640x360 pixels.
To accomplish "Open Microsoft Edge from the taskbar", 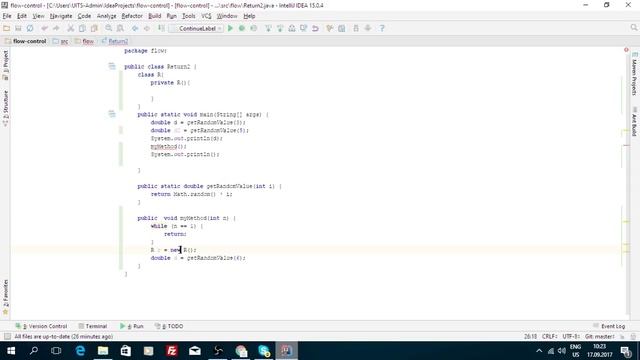I will point(80,351).
